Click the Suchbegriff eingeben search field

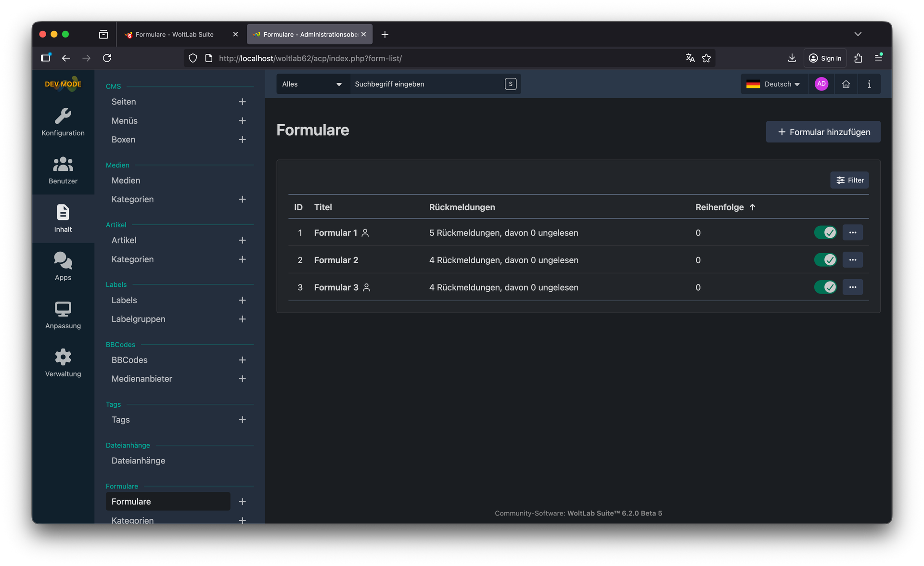426,84
